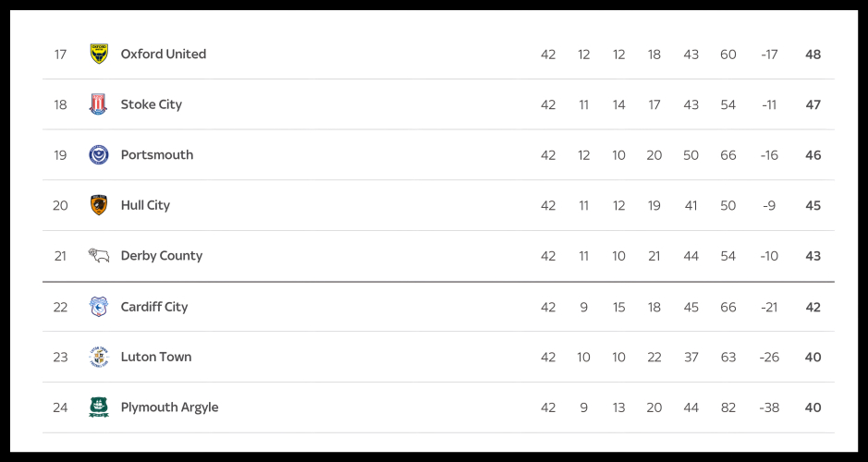Screen dimensions: 868x462
Task: Click the Hull City tiger badge
Action: click(99, 205)
